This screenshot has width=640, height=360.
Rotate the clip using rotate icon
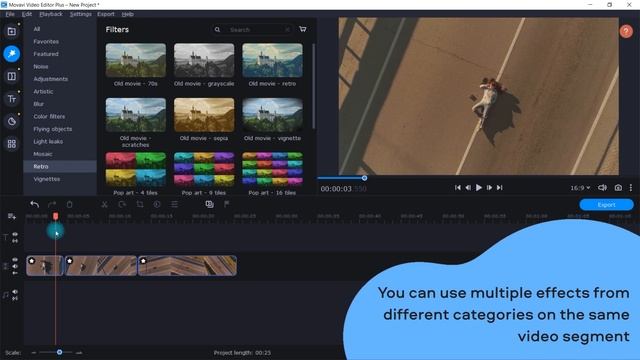pyautogui.click(x=122, y=204)
